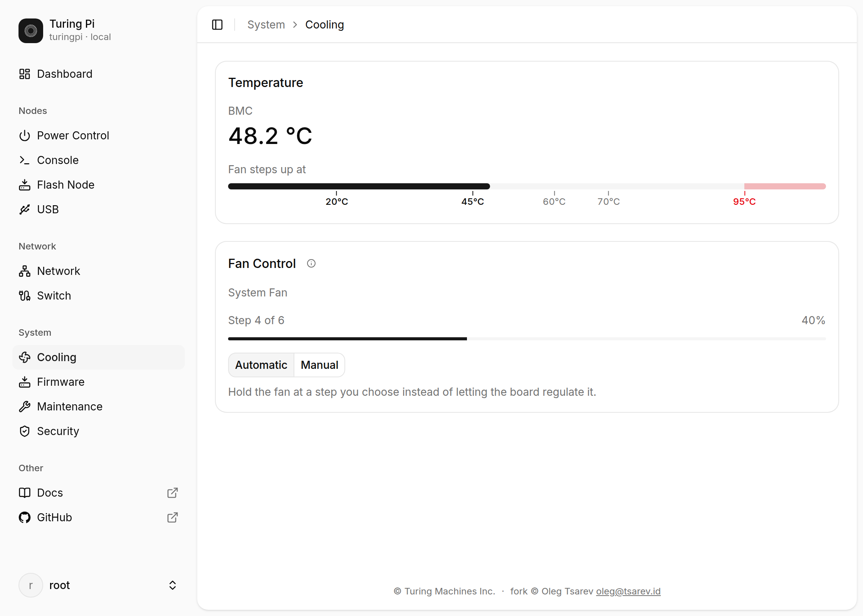Open Docs external link
Viewport: 863px width, 616px height.
(x=99, y=493)
